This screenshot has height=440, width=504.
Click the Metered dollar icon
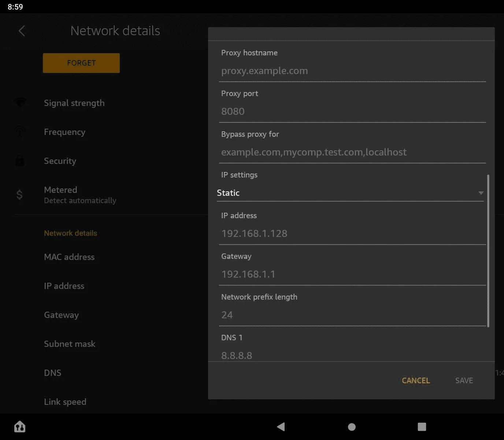20,194
